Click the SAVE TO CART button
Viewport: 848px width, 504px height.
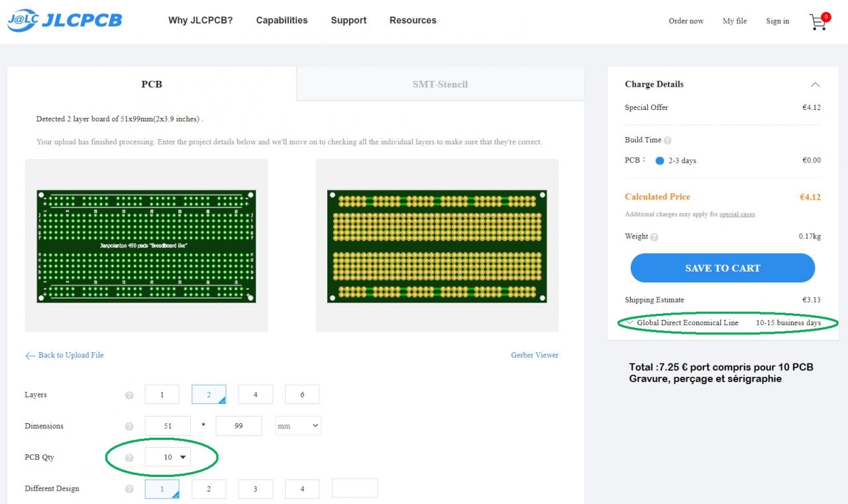[x=722, y=268]
